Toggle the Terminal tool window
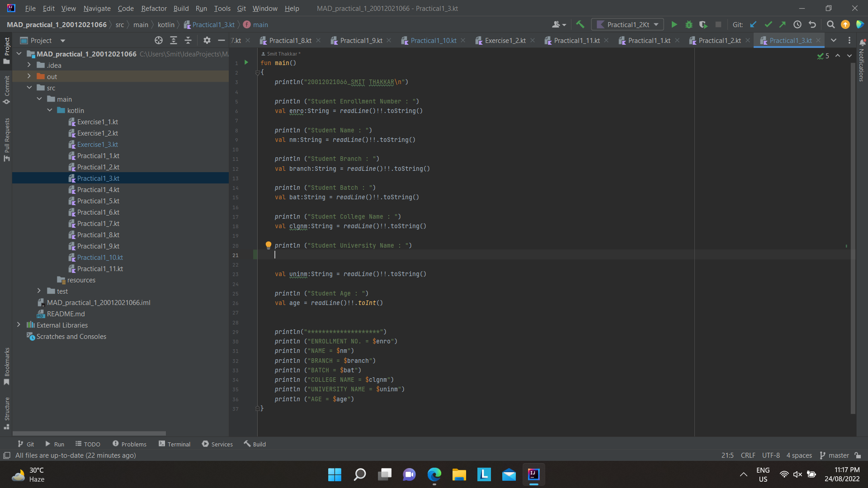The width and height of the screenshot is (868, 488). tap(175, 444)
